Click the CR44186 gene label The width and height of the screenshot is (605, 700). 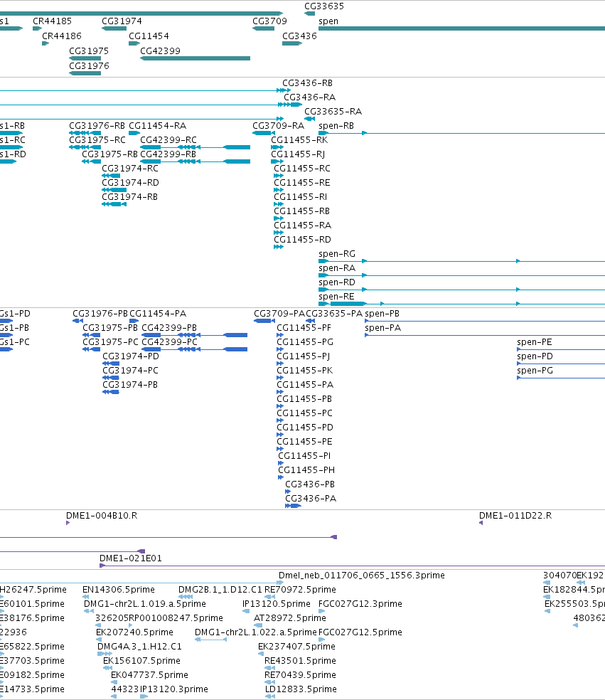(x=62, y=36)
